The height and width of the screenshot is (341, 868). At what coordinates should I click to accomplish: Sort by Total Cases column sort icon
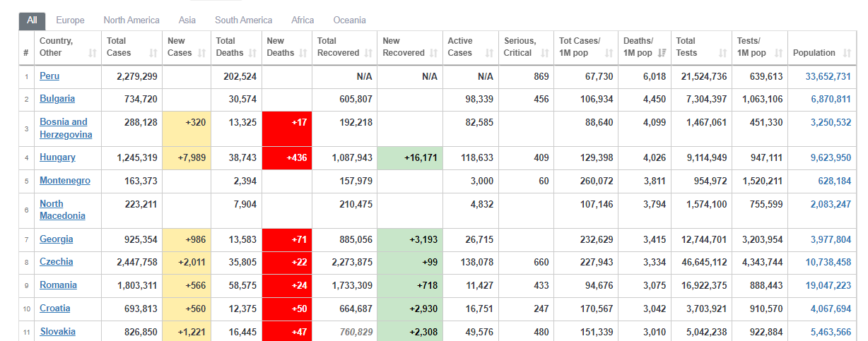pyautogui.click(x=153, y=53)
